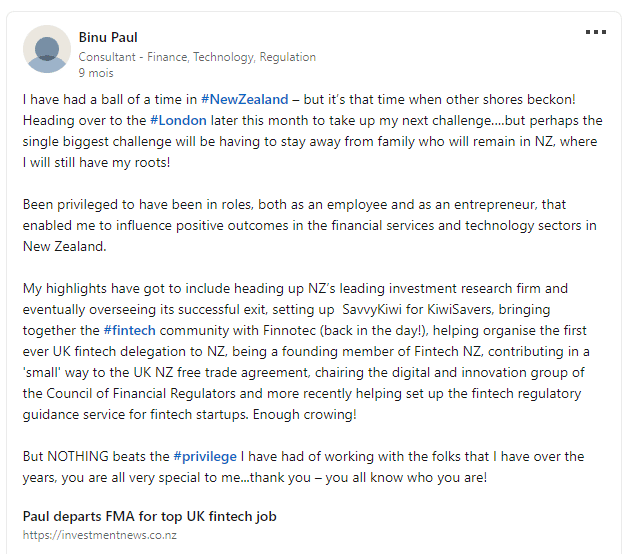Click the '9 mois' post timestamp
624x554 pixels.
coord(96,73)
